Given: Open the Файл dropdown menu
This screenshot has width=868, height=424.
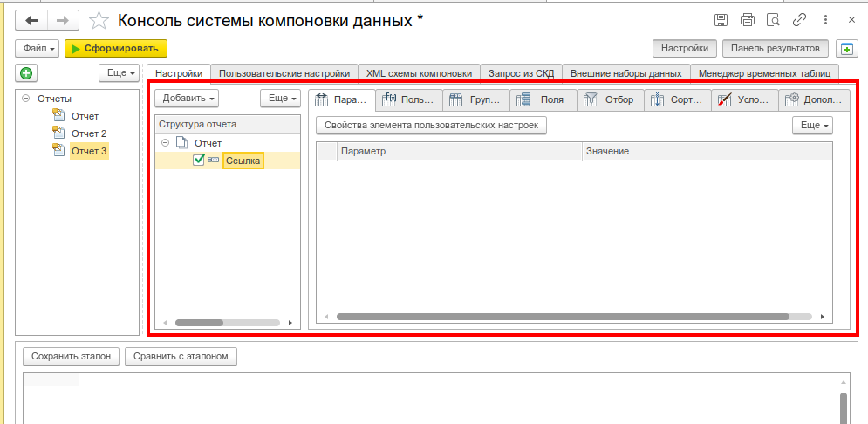Looking at the screenshot, I should tap(38, 49).
